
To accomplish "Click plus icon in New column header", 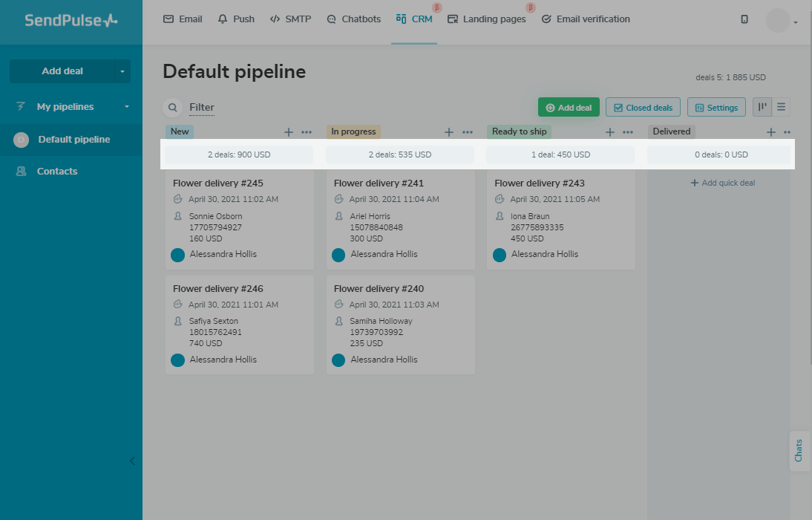I will coord(289,132).
